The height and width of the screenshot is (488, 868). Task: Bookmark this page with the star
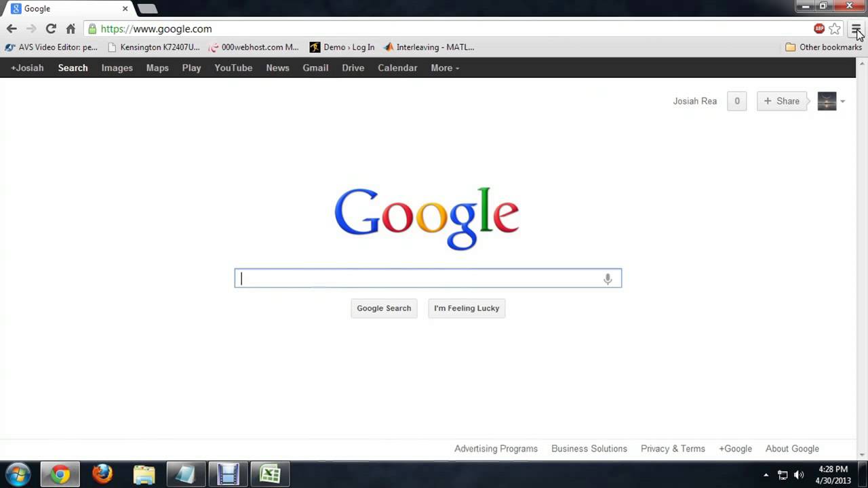point(835,28)
